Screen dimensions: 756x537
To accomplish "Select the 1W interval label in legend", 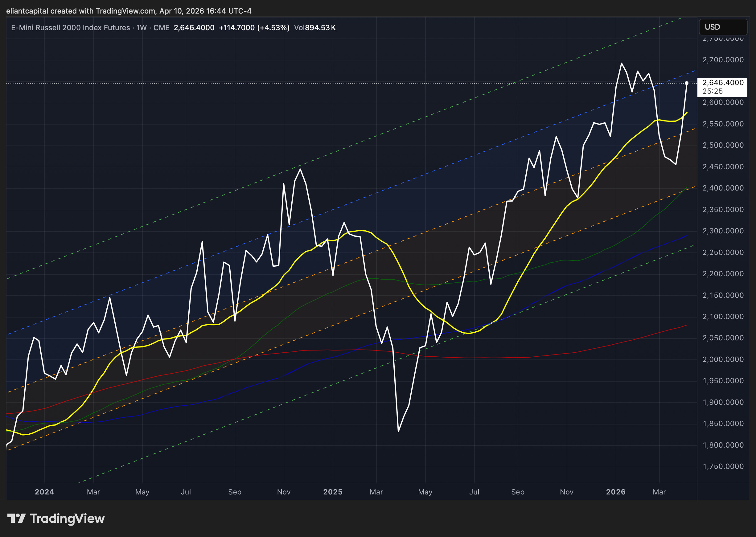I will click(x=142, y=28).
